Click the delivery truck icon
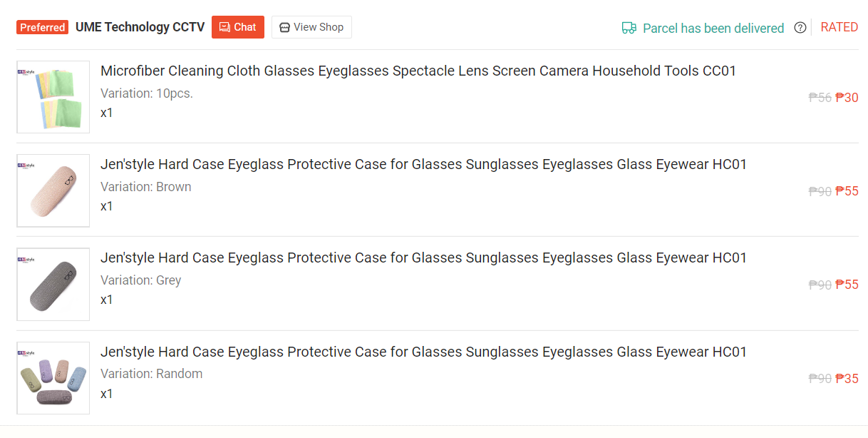 (x=629, y=28)
